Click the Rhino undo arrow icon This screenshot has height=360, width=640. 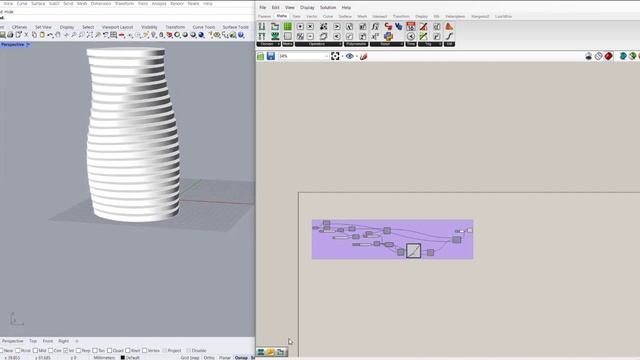click(50, 35)
